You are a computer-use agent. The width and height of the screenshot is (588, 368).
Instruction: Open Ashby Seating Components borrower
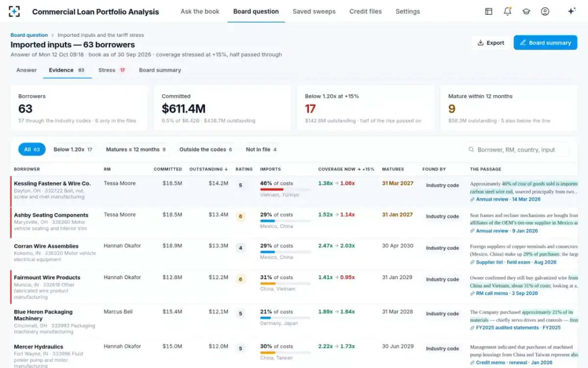pos(51,215)
